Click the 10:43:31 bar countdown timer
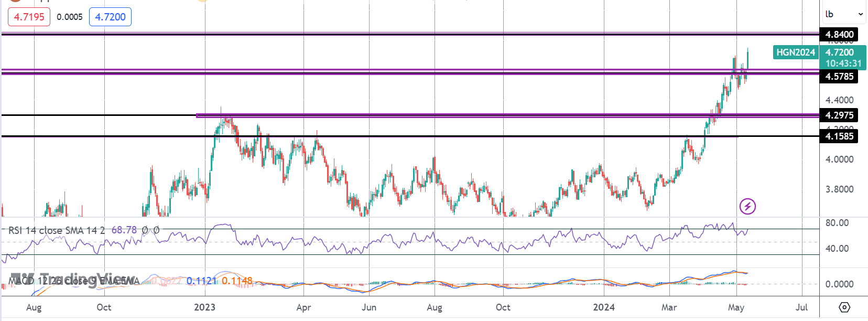This screenshot has width=868, height=321. (843, 63)
